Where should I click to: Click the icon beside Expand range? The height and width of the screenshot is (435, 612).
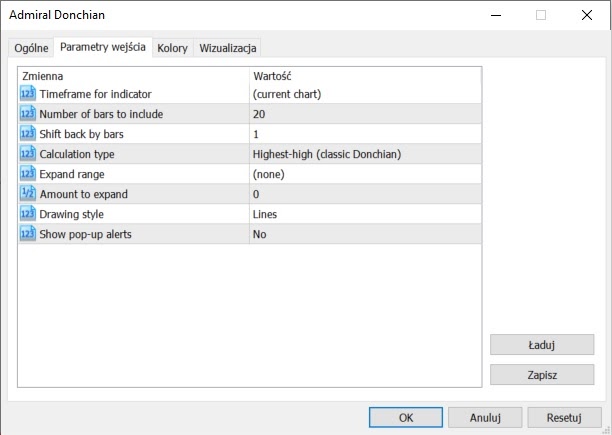coord(28,174)
